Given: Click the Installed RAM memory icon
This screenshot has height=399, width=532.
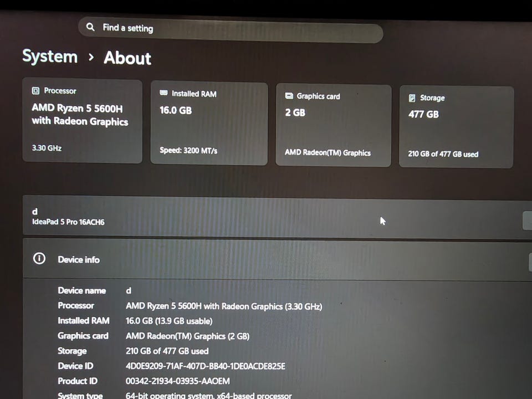Looking at the screenshot, I should (163, 93).
